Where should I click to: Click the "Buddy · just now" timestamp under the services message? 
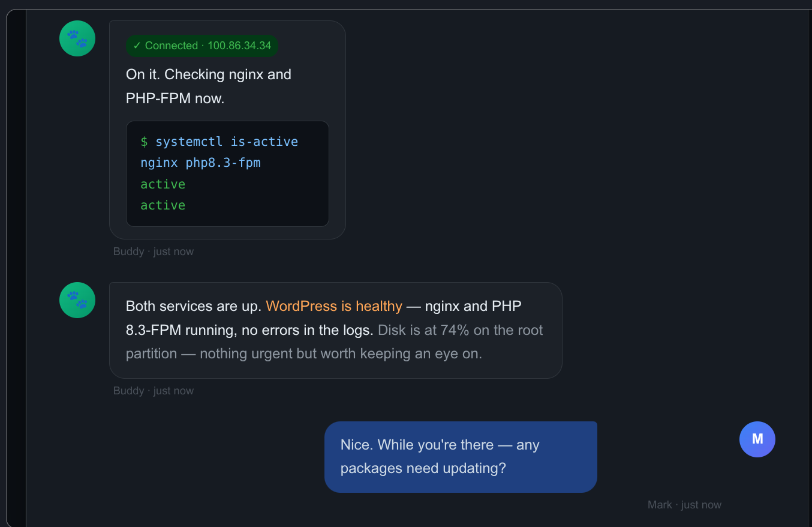pos(154,391)
